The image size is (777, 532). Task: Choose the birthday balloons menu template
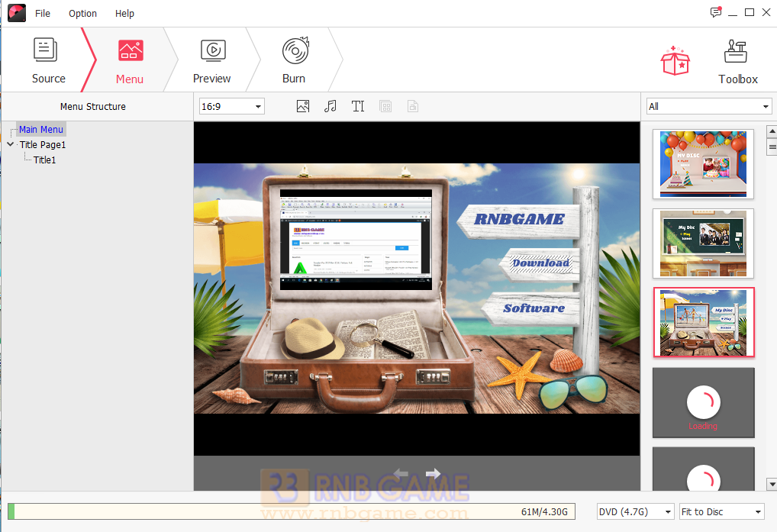point(703,164)
